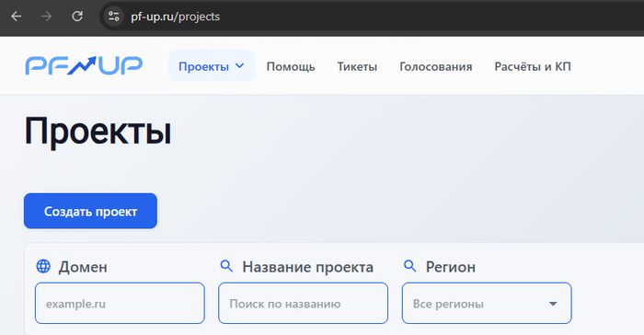Click the URL pf-up.ru/projects in address bar
This screenshot has width=644, height=335.
click(176, 17)
